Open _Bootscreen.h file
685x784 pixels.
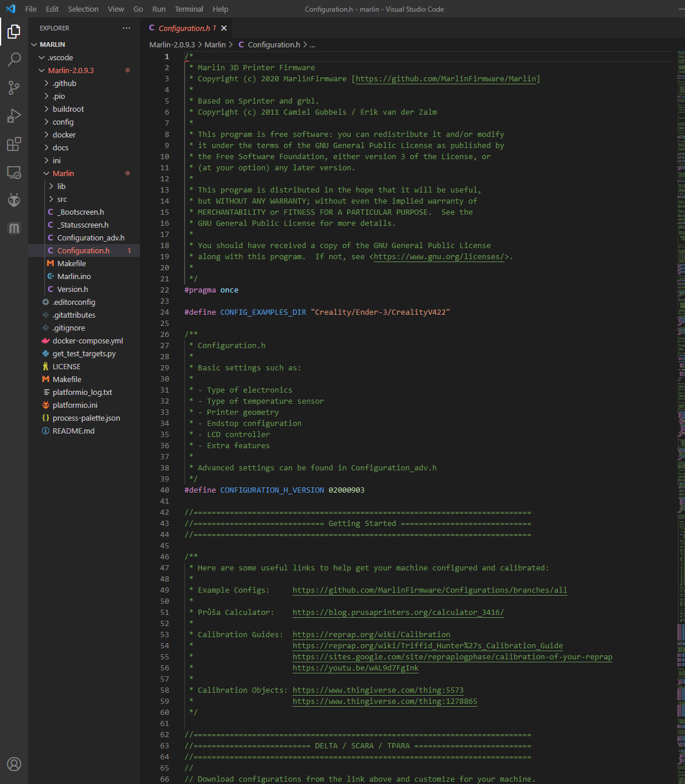pos(84,212)
